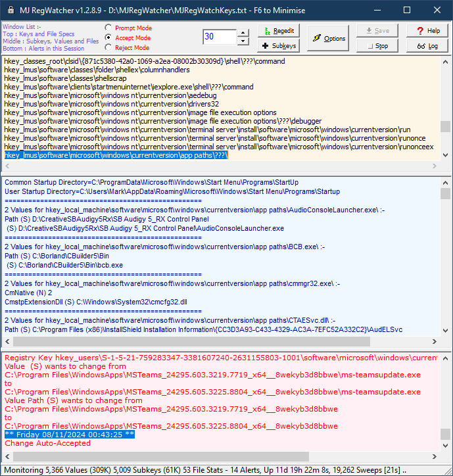This screenshot has width=453, height=476.
Task: Click the Subkeys button with the plus icon
Action: (279, 46)
